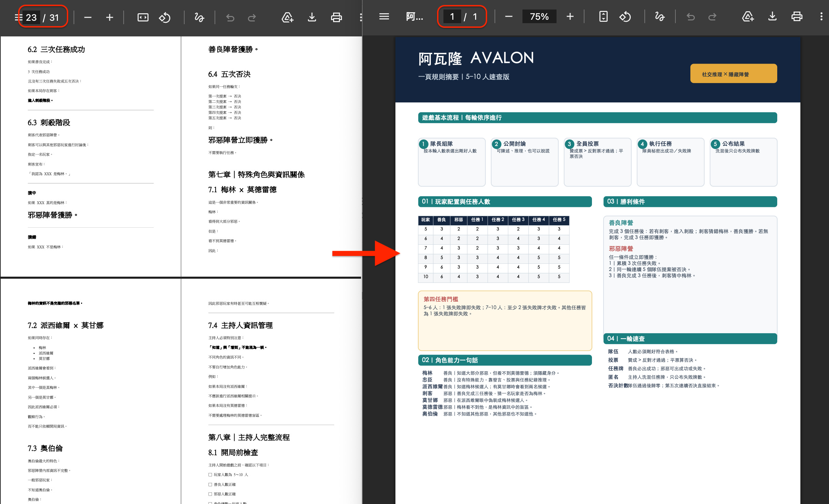
Task: Rotate page in left PDF viewer
Action: coord(165,17)
